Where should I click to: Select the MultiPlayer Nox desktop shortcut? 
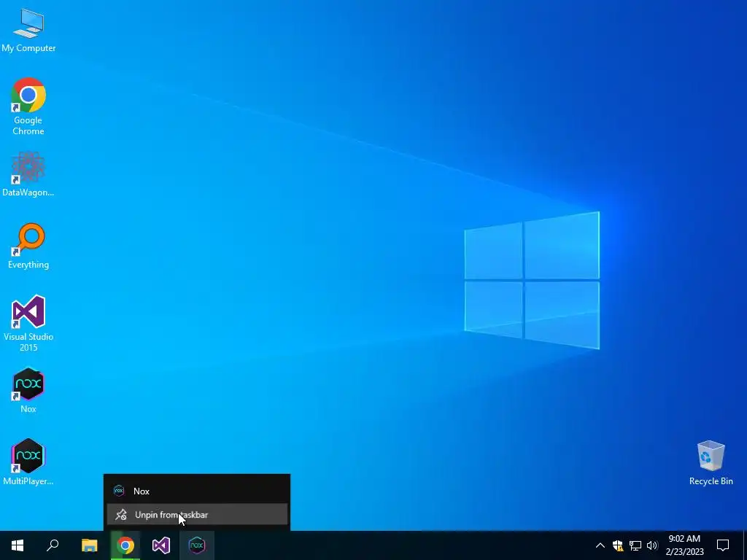point(28,462)
